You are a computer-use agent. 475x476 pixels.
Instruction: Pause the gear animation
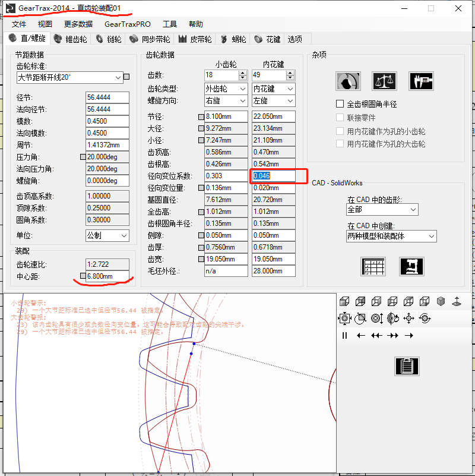(x=344, y=335)
